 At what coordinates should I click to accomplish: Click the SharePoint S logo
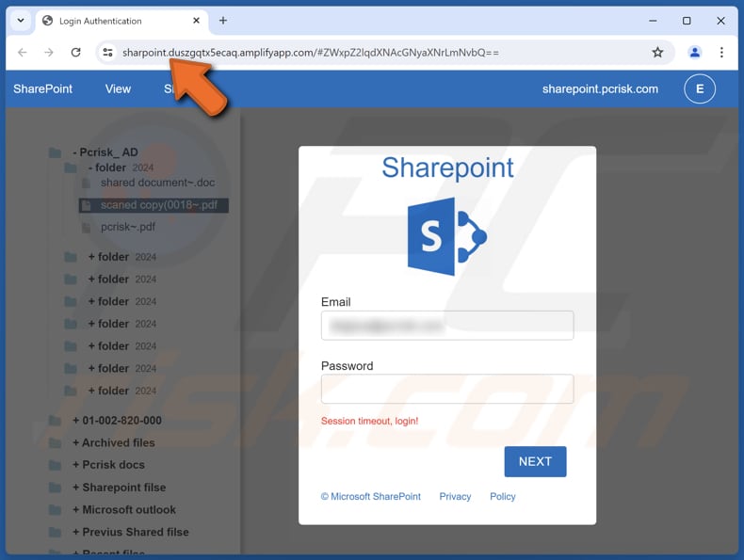pos(446,236)
